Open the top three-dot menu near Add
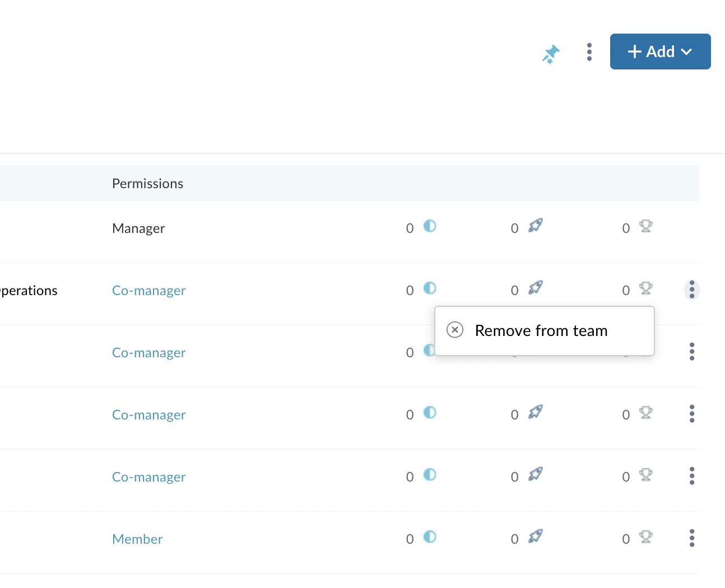725x588 pixels. [x=589, y=52]
